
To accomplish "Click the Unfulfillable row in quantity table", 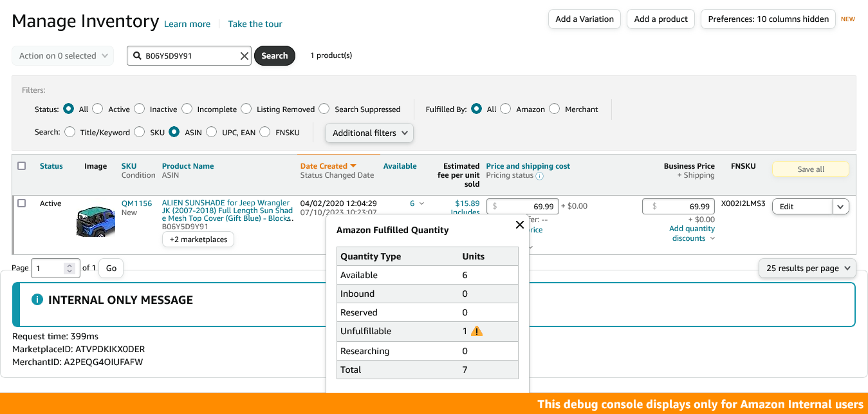I will 427,331.
